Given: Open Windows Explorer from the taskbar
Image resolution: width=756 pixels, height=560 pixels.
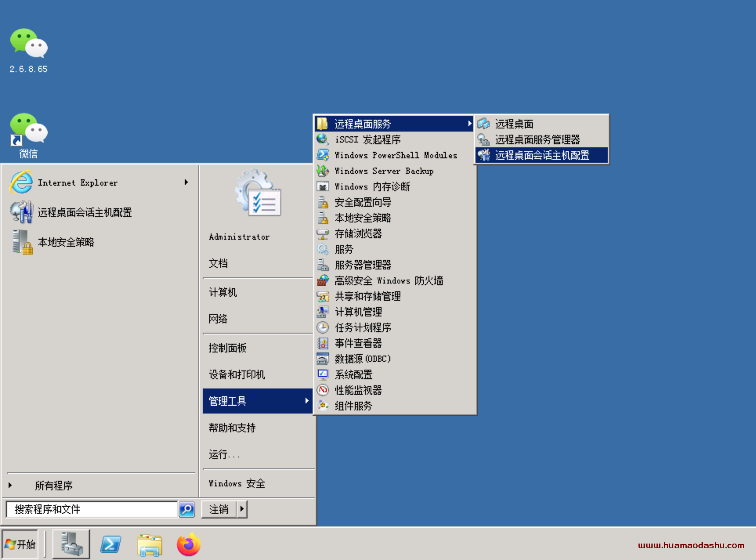Looking at the screenshot, I should tap(150, 545).
